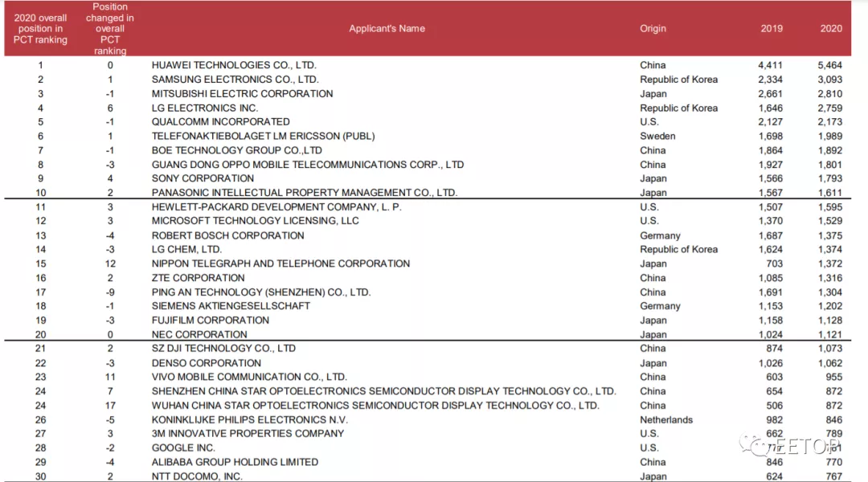Select the WUHAN CHINA STAR OPTOELECTRONICS name
Viewport: 868px width, 482px height.
tap(375, 406)
